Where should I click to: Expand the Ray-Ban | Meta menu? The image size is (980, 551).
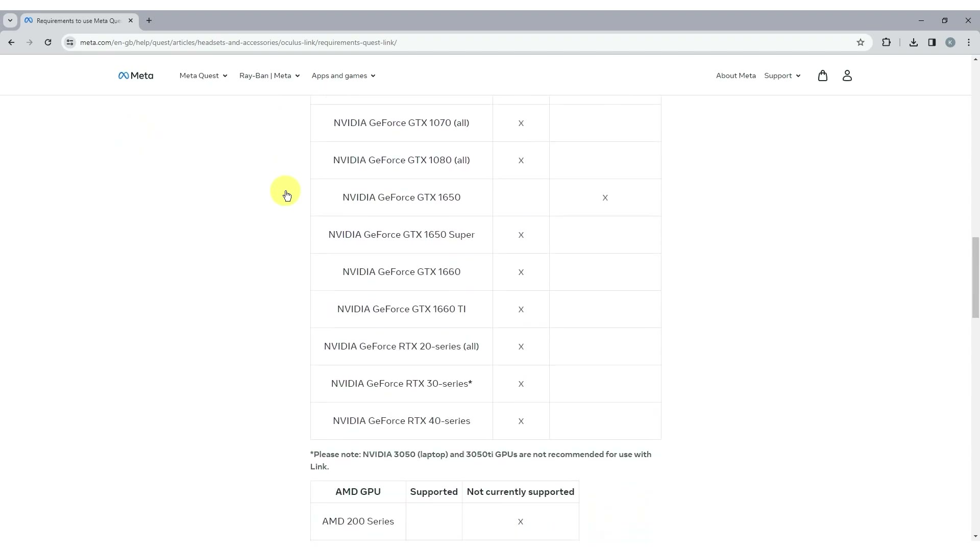click(269, 76)
